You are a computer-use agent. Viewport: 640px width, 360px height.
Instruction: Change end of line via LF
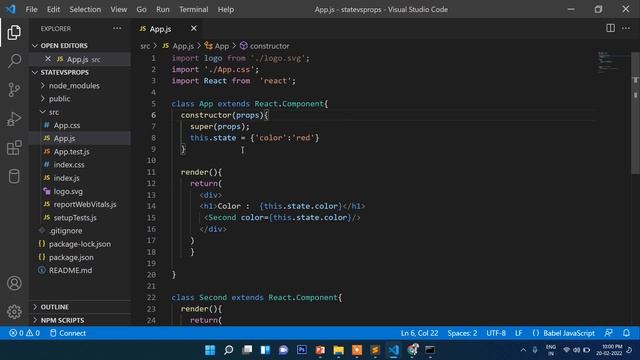click(518, 333)
